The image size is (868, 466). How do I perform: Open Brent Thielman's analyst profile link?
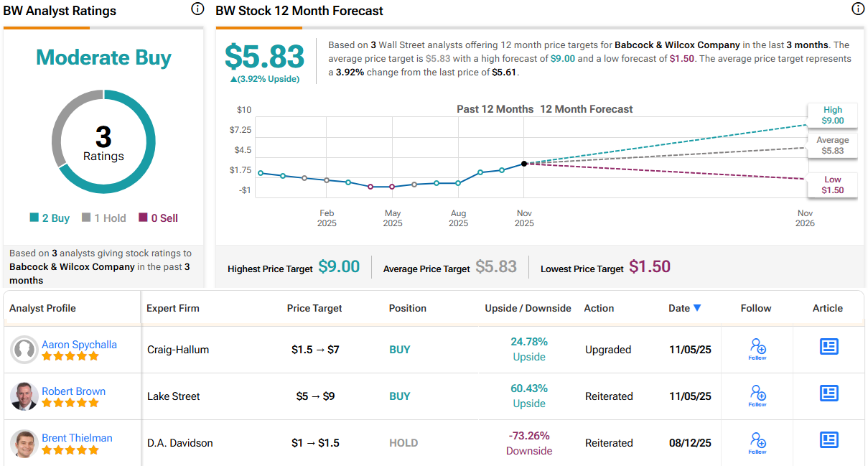click(x=77, y=438)
